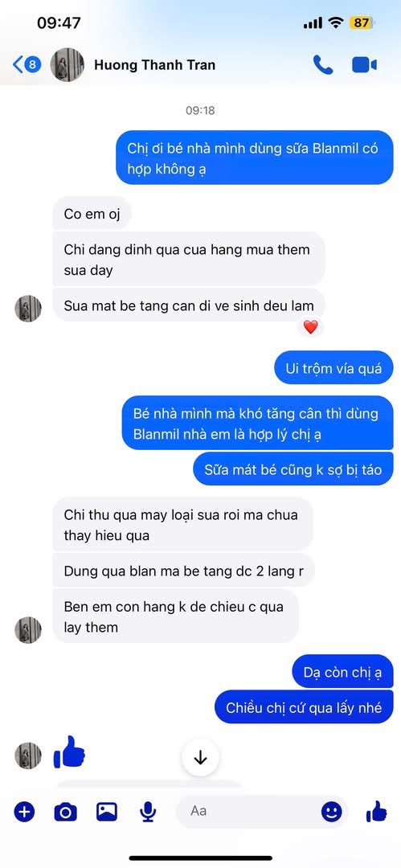Open the photo gallery icon
This screenshot has height=868, width=401.
106,812
